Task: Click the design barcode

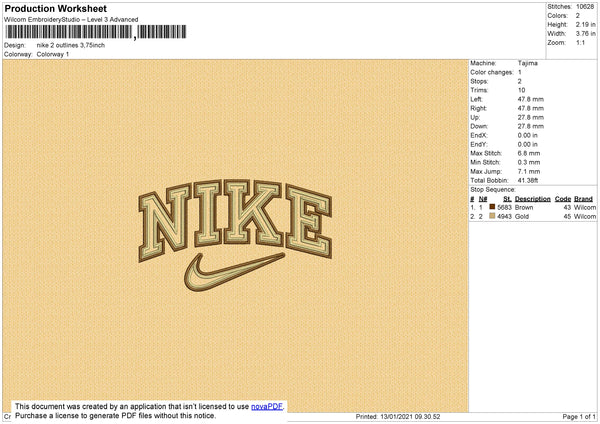Action: 96,32
